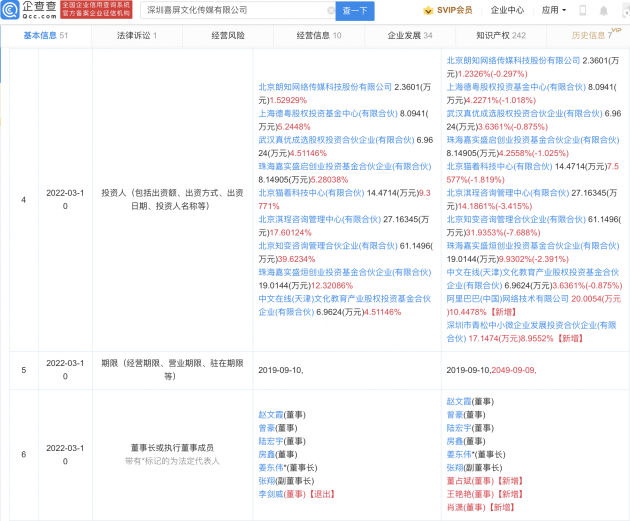Open 北京猫着科技中心 link in before column
630x521 pixels.
click(x=311, y=193)
